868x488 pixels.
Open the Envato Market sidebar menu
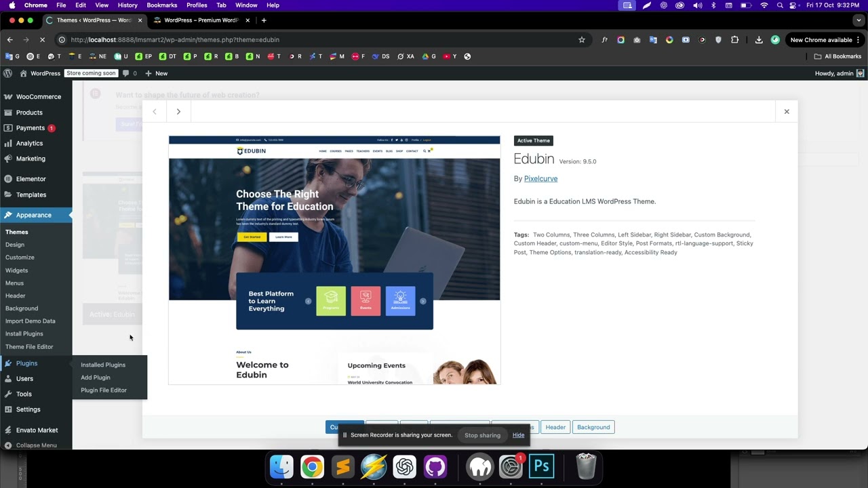coord(36,430)
